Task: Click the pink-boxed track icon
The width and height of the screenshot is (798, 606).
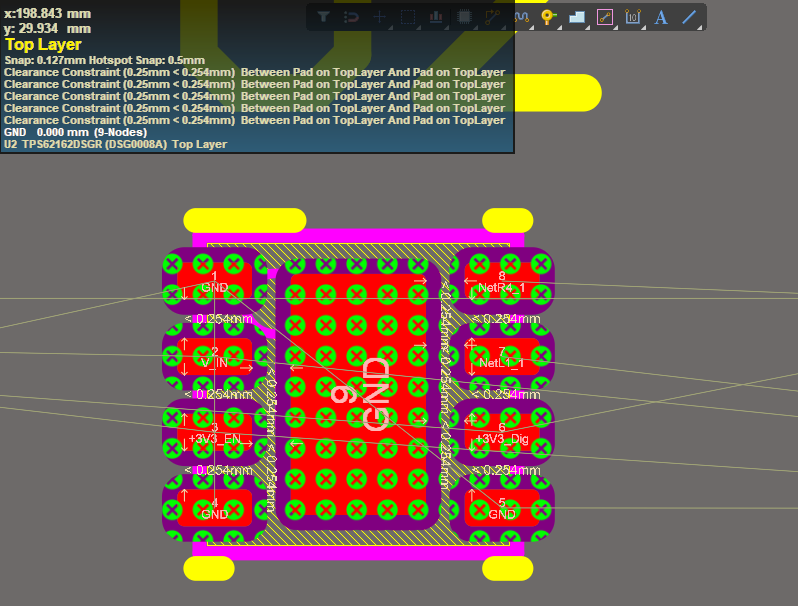Action: 604,17
